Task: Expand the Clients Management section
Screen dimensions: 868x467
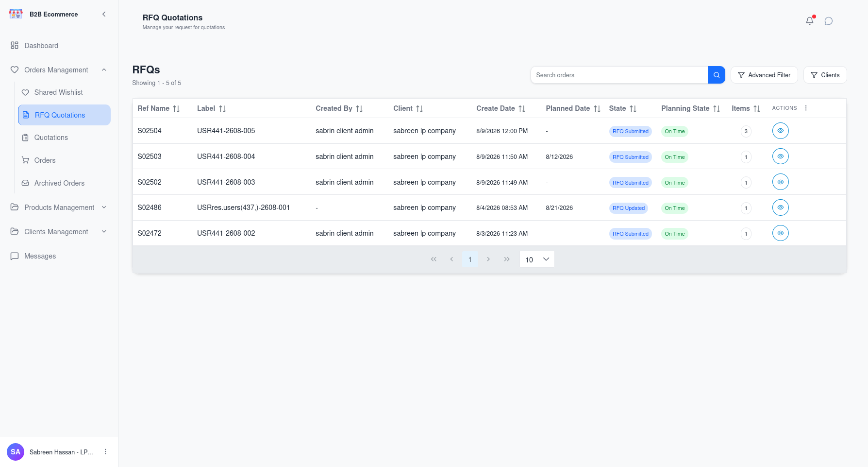Action: [x=59, y=232]
